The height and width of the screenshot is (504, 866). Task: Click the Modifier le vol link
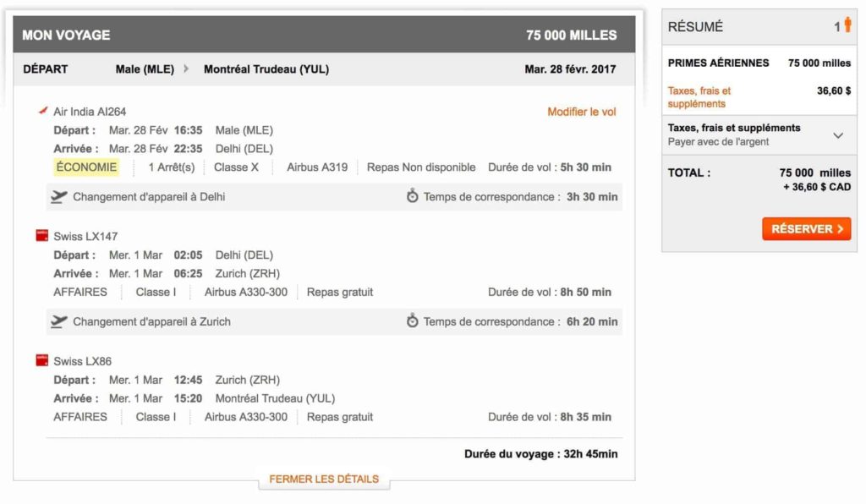582,112
